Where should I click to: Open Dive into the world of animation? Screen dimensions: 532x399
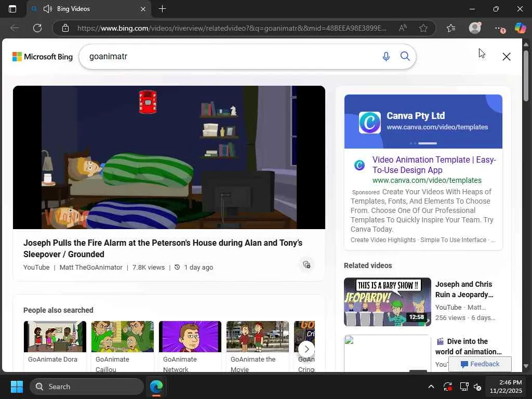[x=468, y=347]
